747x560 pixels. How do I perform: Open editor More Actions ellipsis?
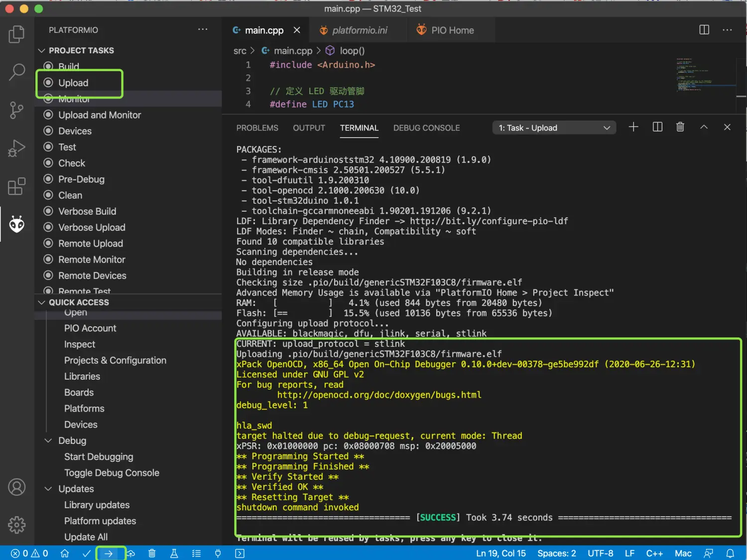click(727, 30)
